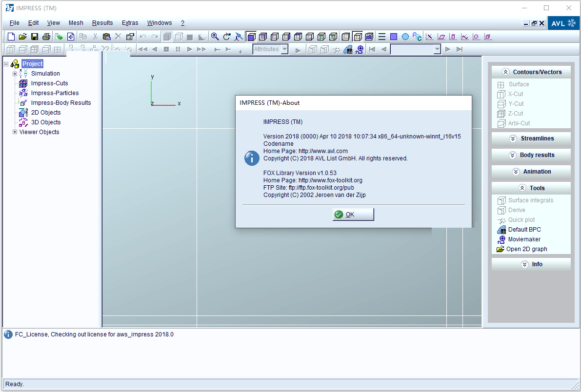The image size is (581, 392).
Task: Select the Zoom magnifier tool
Action: tap(215, 37)
